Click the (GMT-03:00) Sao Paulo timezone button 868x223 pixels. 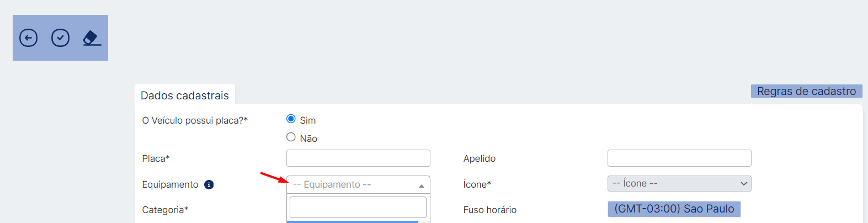[x=674, y=209]
